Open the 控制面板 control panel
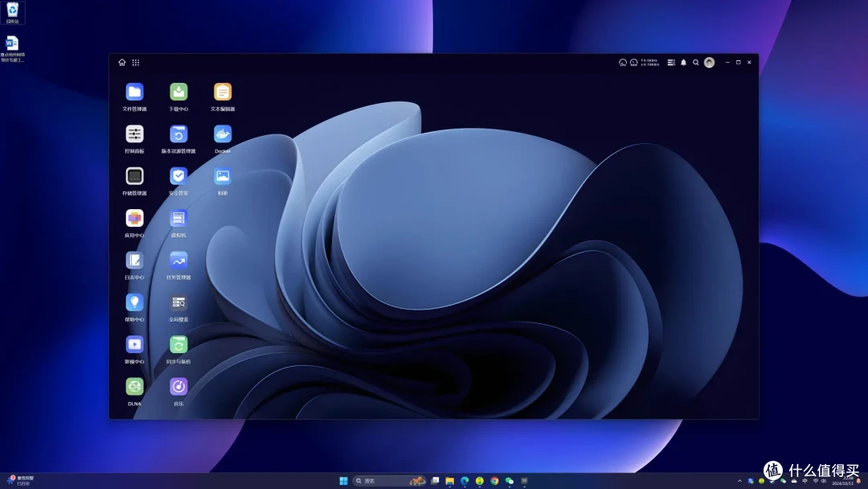 pos(134,134)
